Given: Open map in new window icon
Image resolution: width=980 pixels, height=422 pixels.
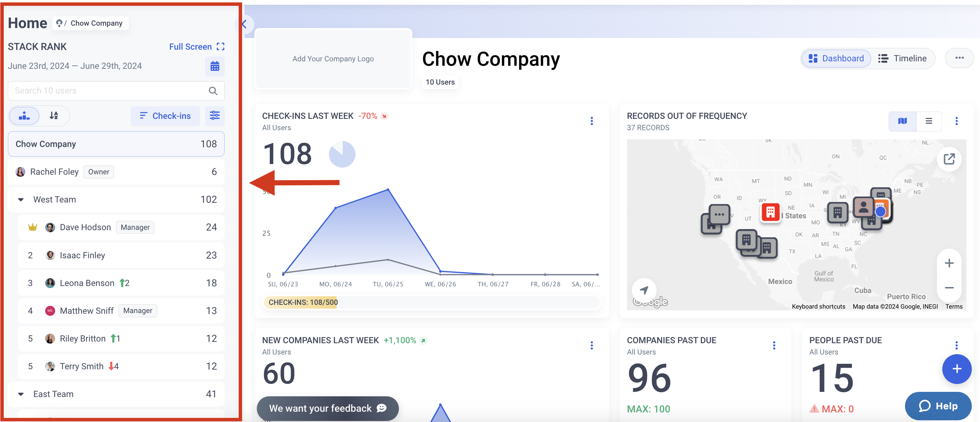Looking at the screenshot, I should [x=949, y=159].
